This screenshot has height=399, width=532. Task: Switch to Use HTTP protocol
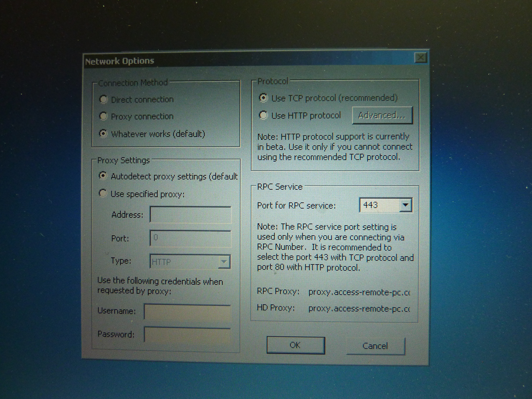(x=263, y=115)
